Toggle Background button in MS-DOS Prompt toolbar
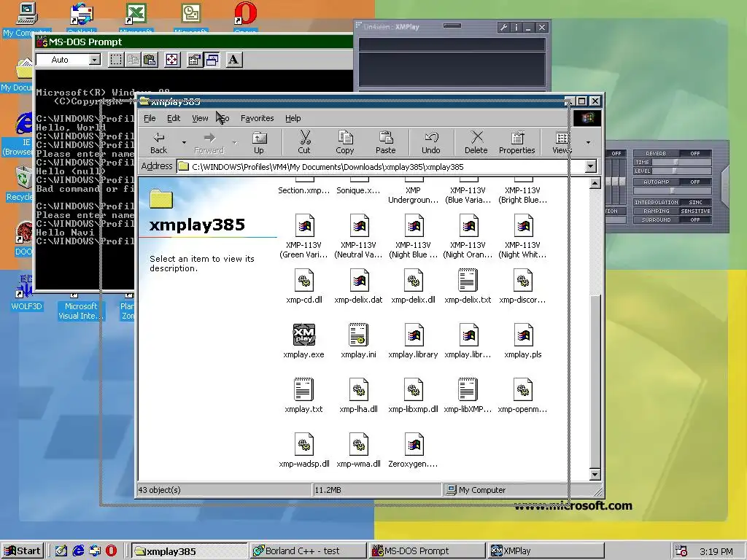 (212, 60)
